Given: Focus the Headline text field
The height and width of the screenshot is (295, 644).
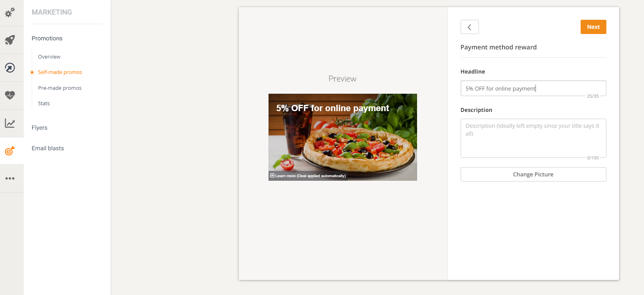Looking at the screenshot, I should point(533,88).
